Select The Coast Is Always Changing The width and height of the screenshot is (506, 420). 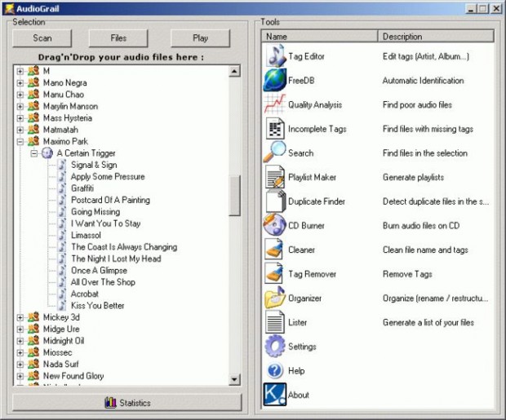(124, 247)
